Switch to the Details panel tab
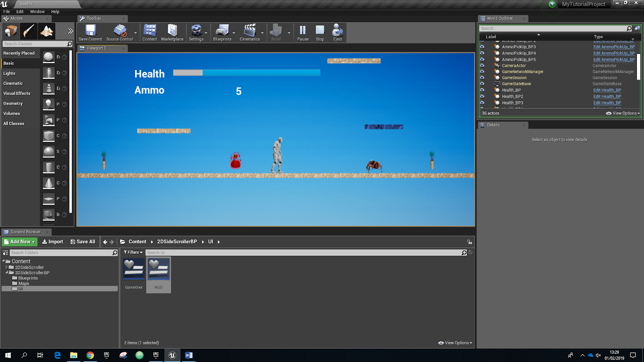The image size is (644, 362). (493, 125)
